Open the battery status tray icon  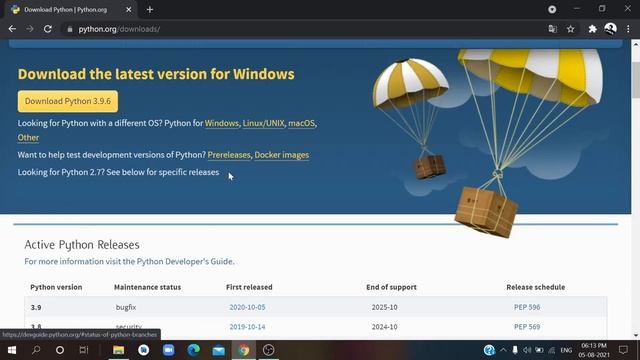point(539,350)
